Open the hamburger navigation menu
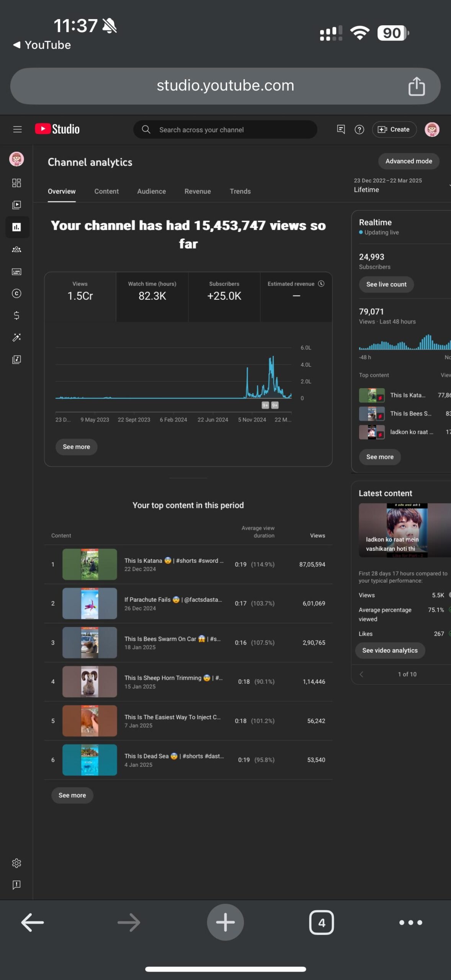 [17, 129]
